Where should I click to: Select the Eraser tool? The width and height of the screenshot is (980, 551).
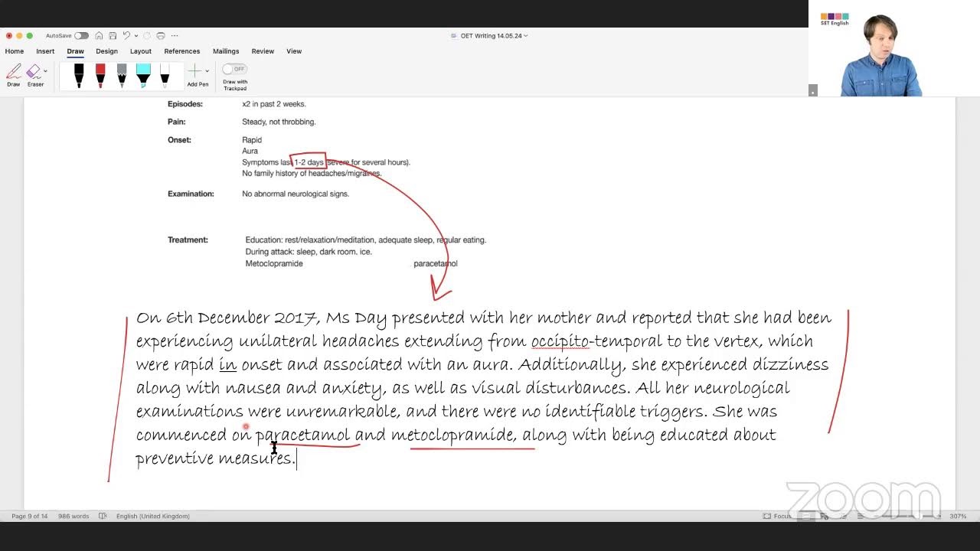34,75
